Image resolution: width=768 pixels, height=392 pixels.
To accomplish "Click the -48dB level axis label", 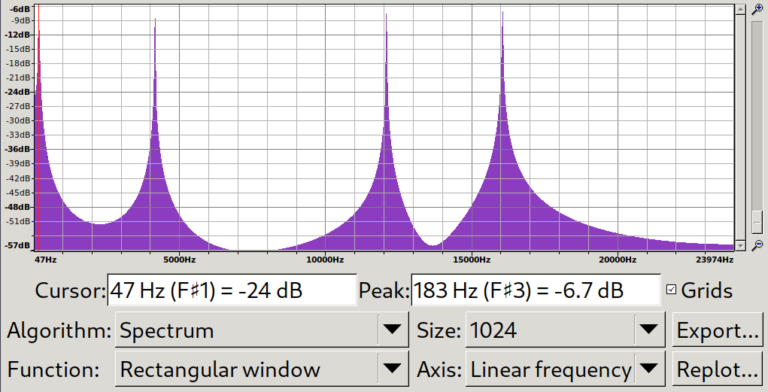I will (x=18, y=207).
